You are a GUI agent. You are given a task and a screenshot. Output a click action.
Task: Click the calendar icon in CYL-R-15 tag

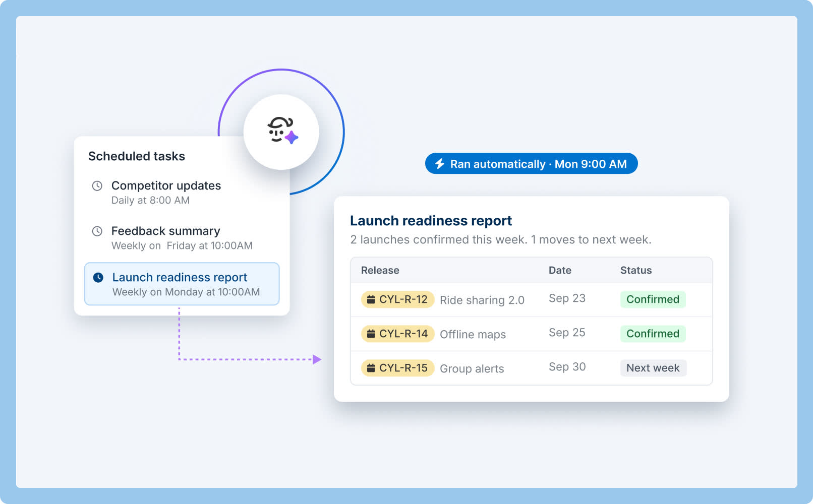[x=371, y=368]
